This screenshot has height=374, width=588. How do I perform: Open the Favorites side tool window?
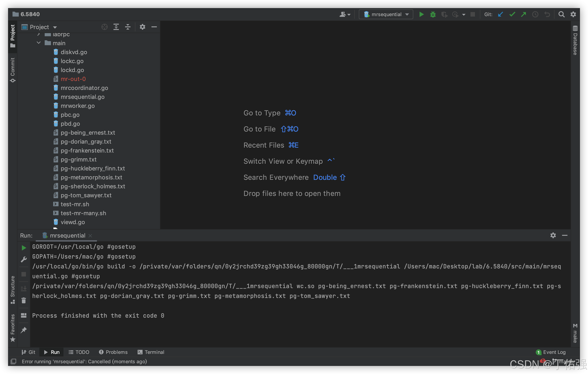tap(13, 328)
